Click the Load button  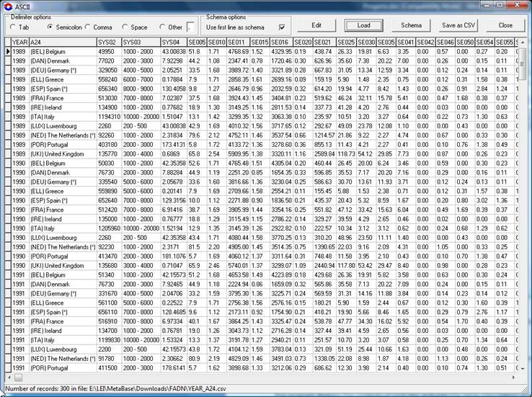click(x=363, y=25)
